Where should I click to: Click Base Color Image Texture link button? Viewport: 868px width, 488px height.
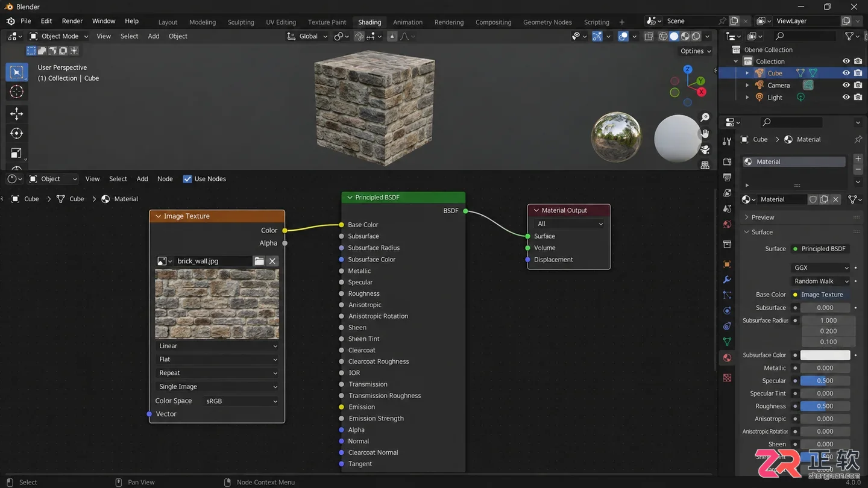[x=821, y=295]
